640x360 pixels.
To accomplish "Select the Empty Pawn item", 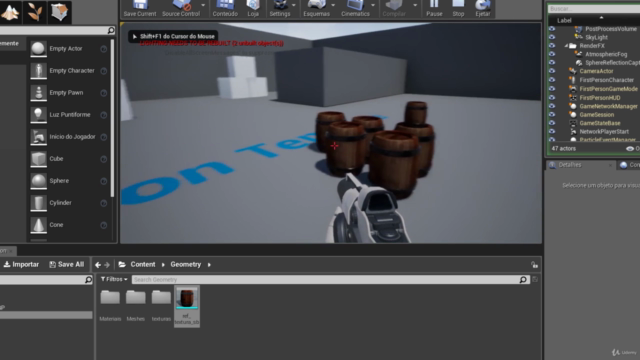I will tap(69, 93).
